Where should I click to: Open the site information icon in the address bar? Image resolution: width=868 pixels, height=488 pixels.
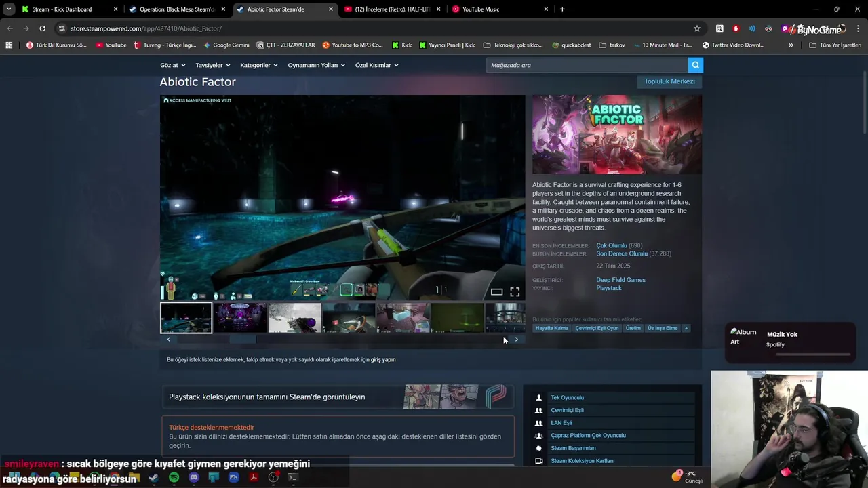(x=62, y=28)
